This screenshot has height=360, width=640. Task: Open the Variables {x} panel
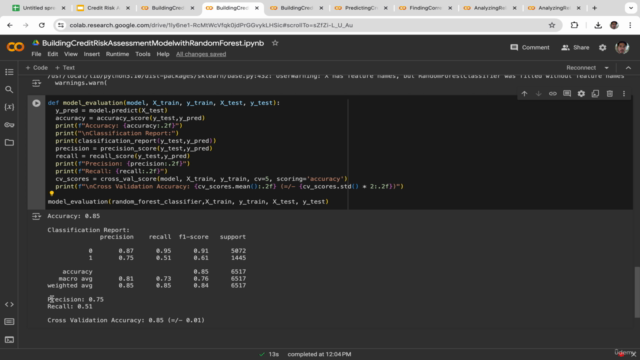coord(9,107)
